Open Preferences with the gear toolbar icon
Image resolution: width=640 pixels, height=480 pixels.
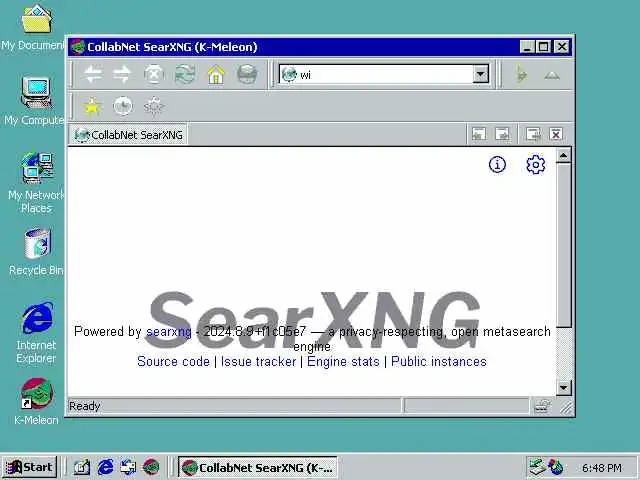pos(154,107)
